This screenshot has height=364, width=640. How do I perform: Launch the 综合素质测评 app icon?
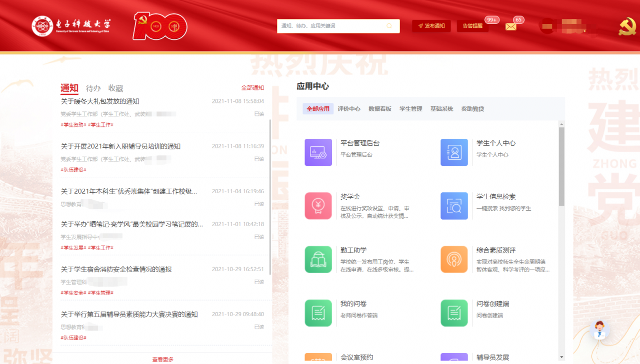point(454,260)
